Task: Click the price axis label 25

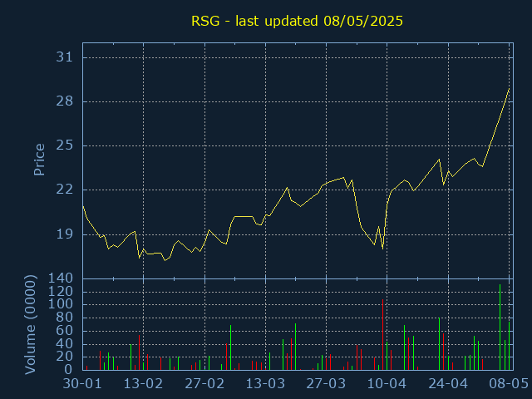Action: tap(65, 145)
